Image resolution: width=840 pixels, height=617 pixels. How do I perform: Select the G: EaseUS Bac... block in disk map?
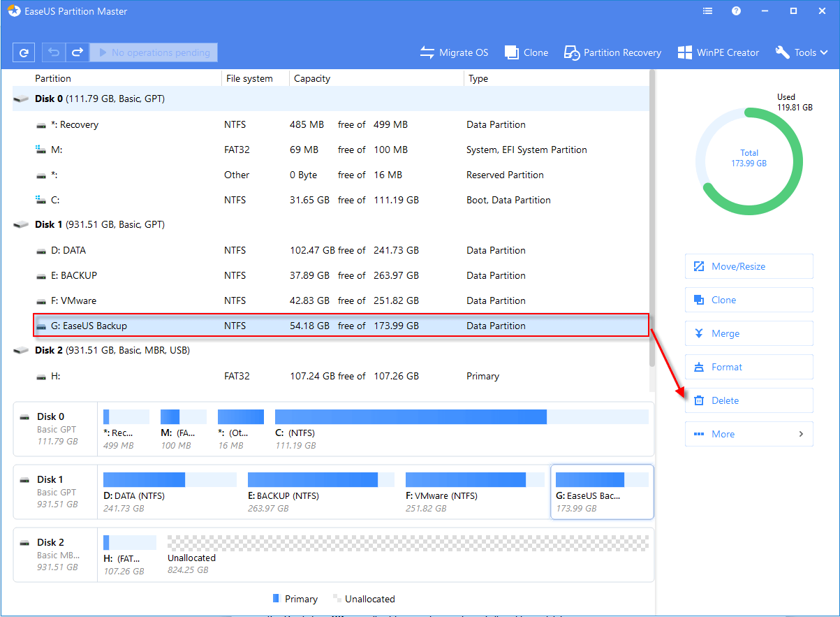(x=602, y=493)
